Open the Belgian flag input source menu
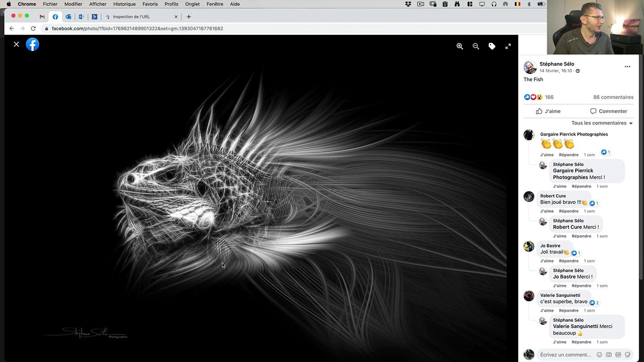The width and height of the screenshot is (644, 362). (517, 4)
